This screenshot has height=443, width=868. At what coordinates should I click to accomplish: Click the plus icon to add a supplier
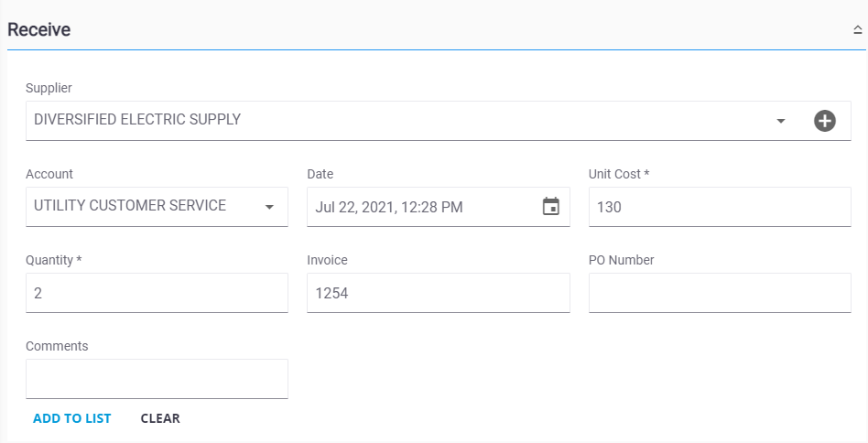[824, 121]
